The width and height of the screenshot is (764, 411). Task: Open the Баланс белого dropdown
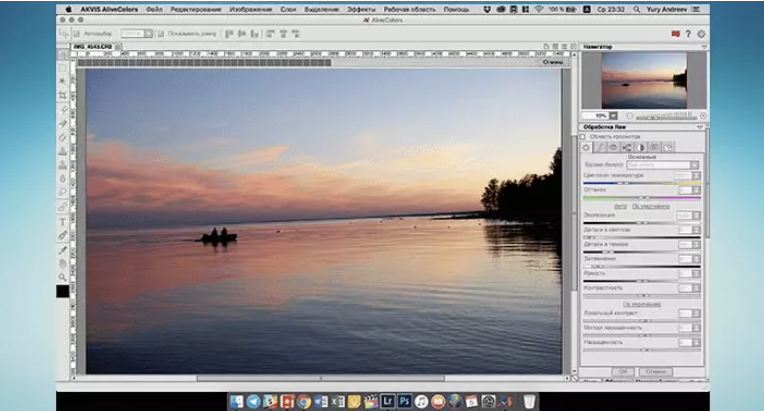[x=663, y=165]
